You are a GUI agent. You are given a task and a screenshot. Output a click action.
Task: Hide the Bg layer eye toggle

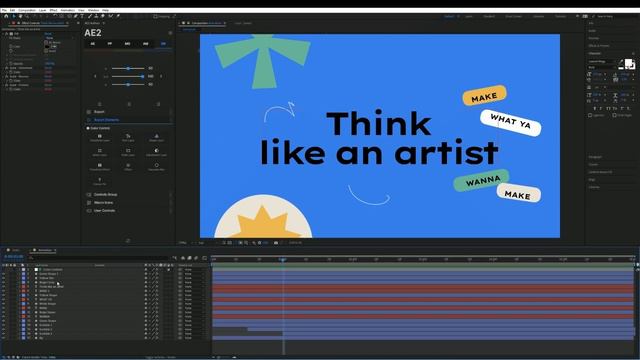[x=4, y=338]
